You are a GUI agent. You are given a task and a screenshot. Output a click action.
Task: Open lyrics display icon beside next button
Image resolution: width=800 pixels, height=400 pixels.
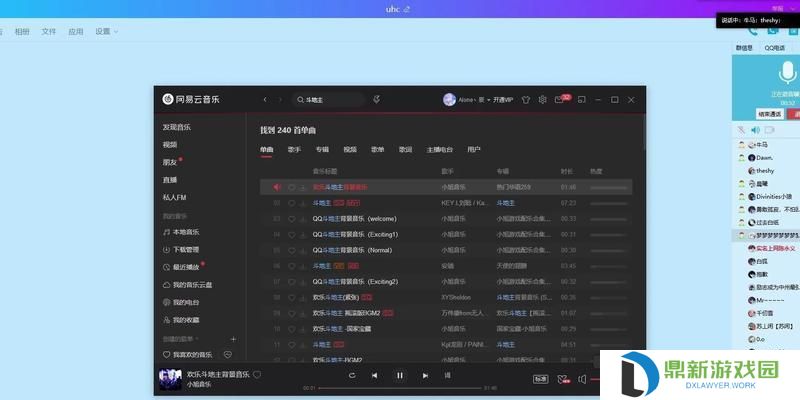coord(447,376)
